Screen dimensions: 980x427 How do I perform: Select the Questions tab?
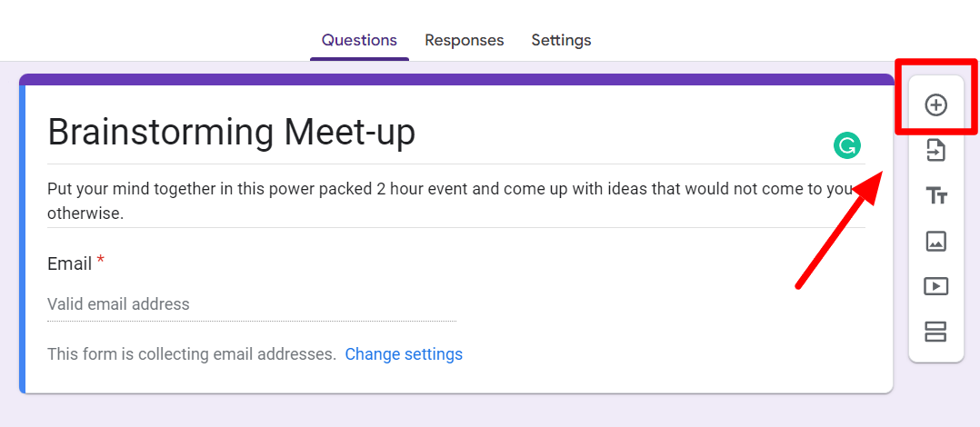pos(359,40)
